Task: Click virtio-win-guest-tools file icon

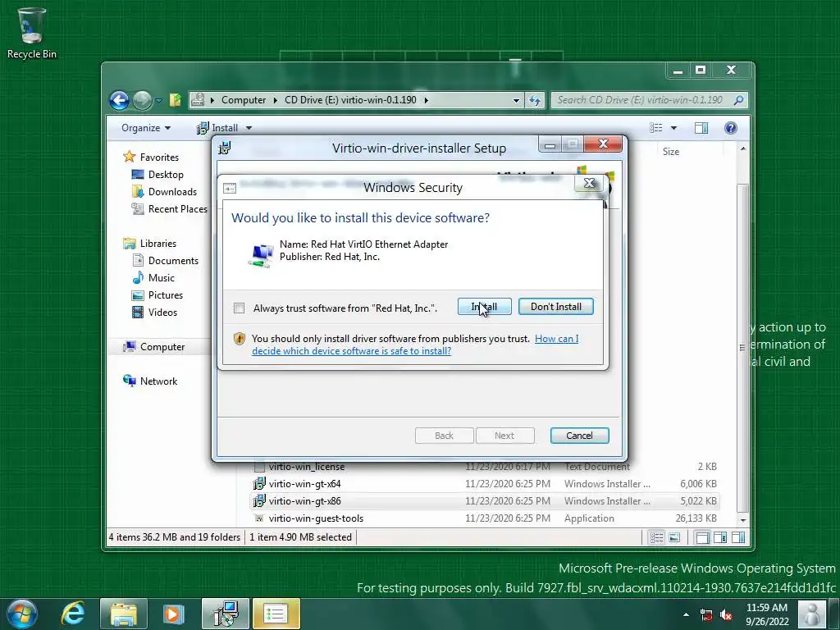Action: click(x=259, y=518)
